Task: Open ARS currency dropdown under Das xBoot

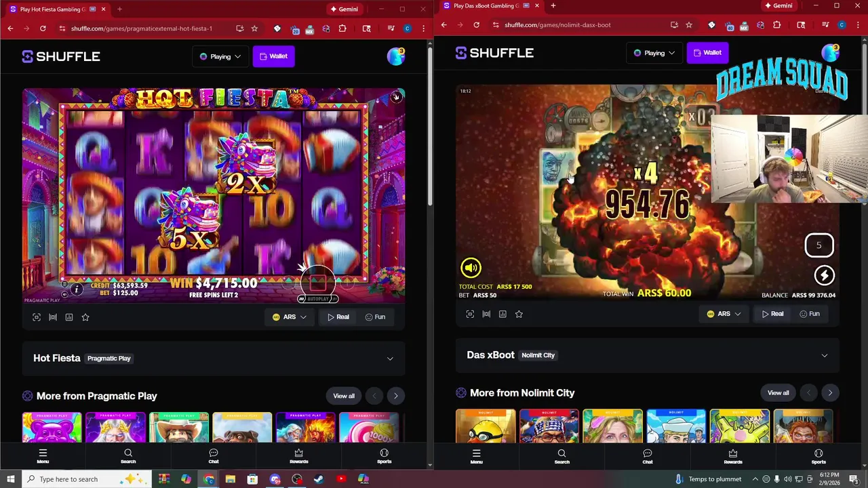Action: coord(724,314)
